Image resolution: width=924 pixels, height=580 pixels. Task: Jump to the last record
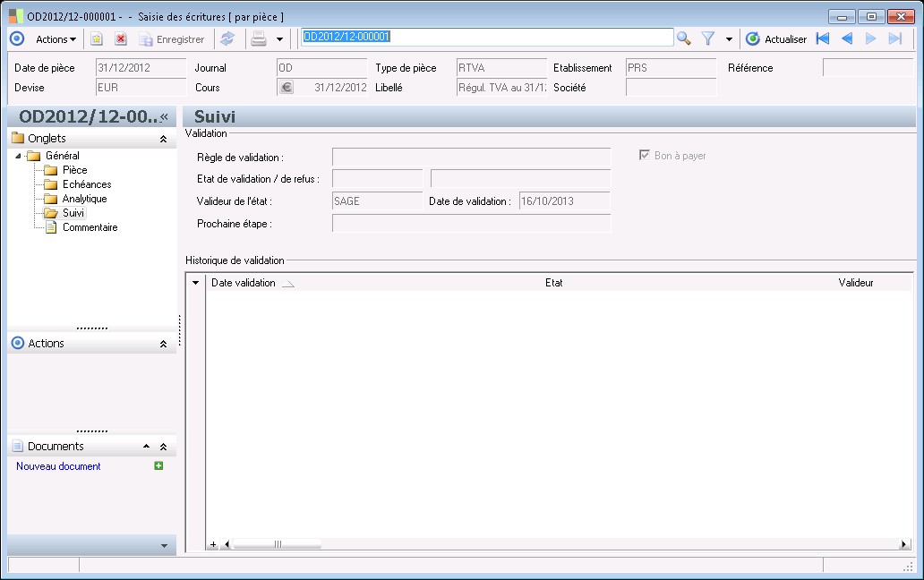[x=894, y=38]
